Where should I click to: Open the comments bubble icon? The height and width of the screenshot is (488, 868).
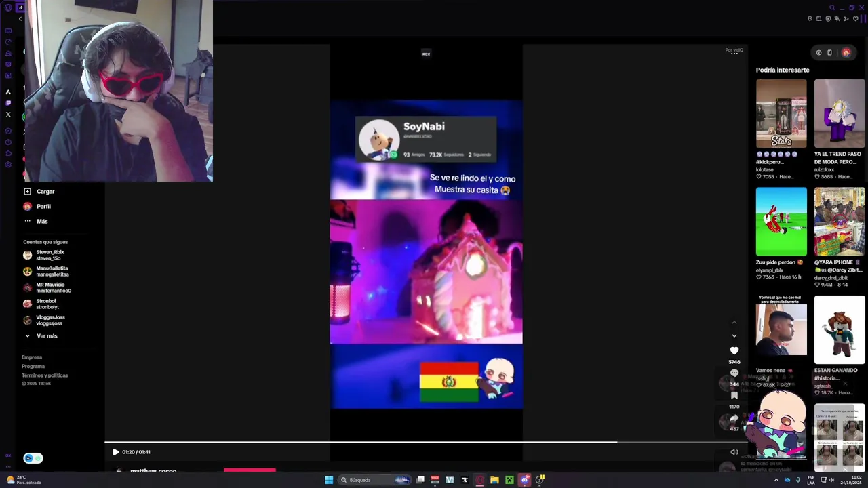734,373
